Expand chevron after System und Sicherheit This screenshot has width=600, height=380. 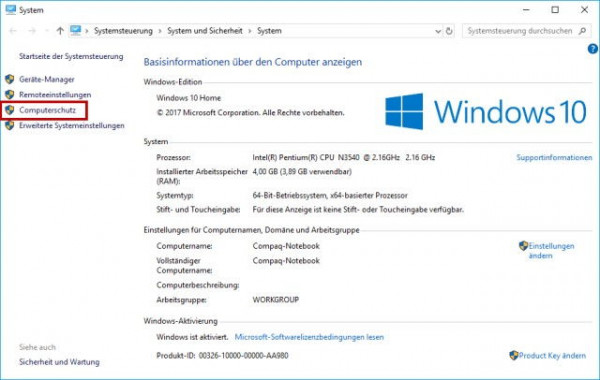pos(249,31)
